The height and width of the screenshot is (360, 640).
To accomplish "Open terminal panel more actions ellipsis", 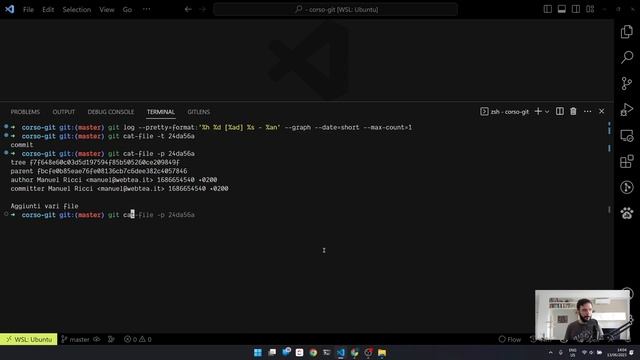I will (587, 111).
